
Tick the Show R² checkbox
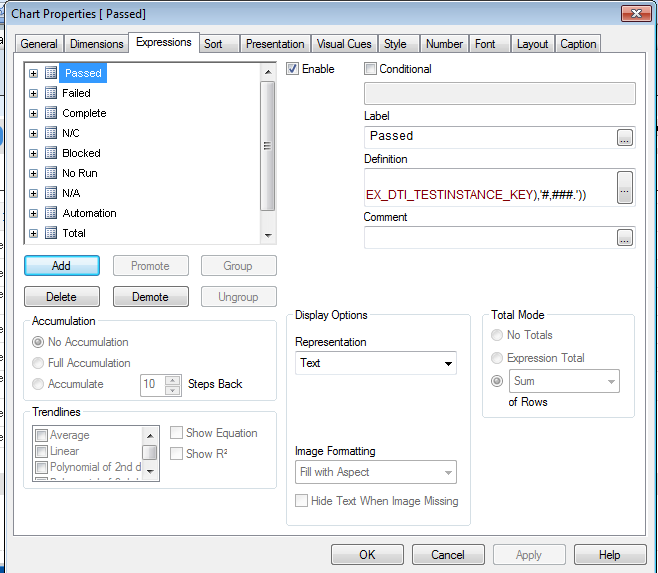[x=176, y=453]
